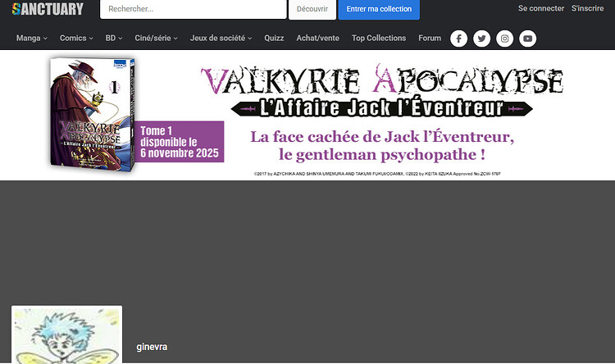Click the Se connecter link
This screenshot has width=615, height=364.
pyautogui.click(x=541, y=8)
